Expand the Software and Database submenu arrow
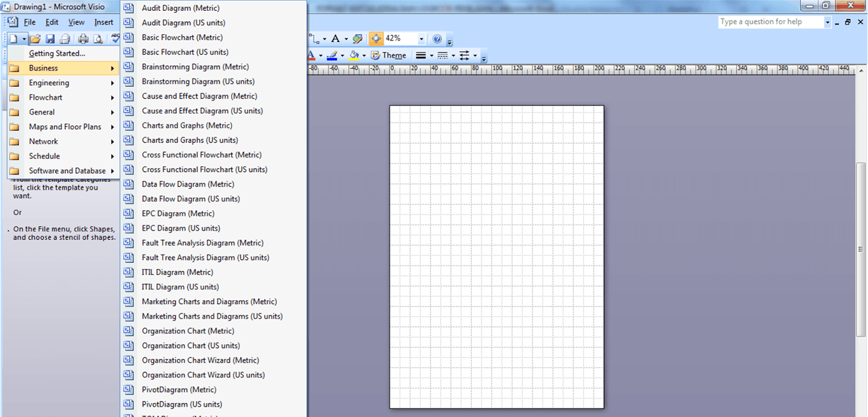868x417 pixels. click(112, 171)
